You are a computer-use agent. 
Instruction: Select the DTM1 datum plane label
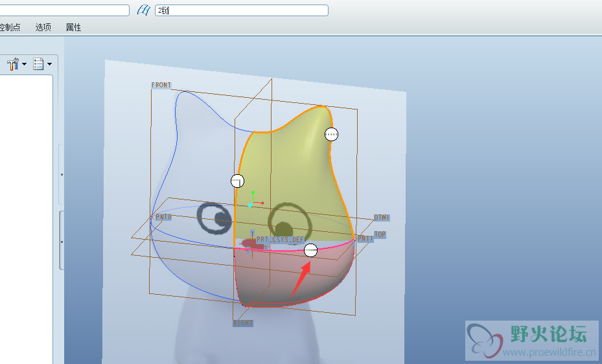382,218
